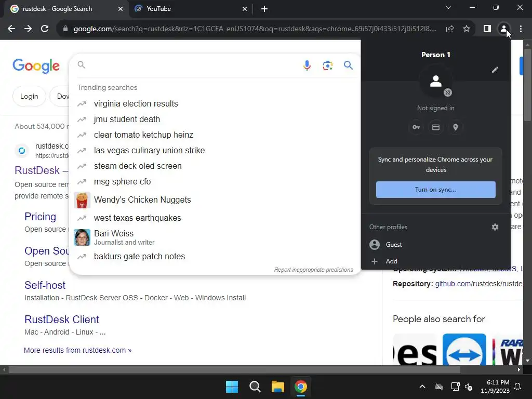Click Chrome icon in taskbar
The width and height of the screenshot is (532, 399).
click(x=301, y=387)
